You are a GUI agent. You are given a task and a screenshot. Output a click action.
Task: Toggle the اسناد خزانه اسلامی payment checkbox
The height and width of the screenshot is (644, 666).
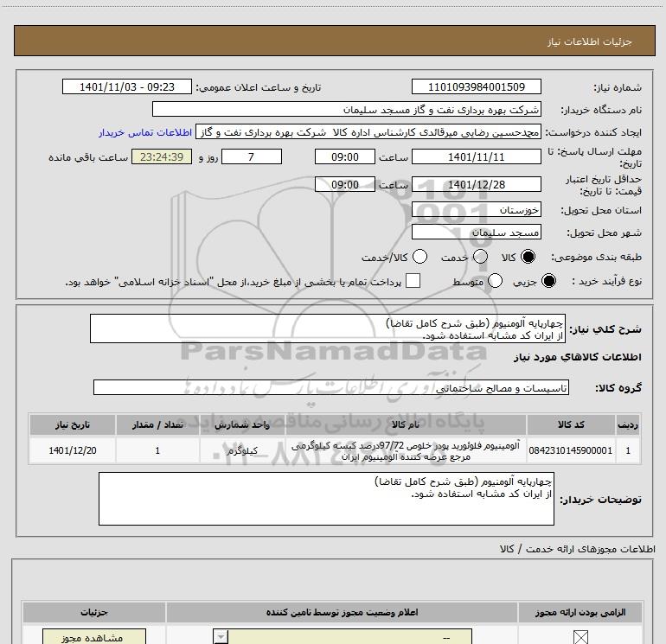(413, 281)
